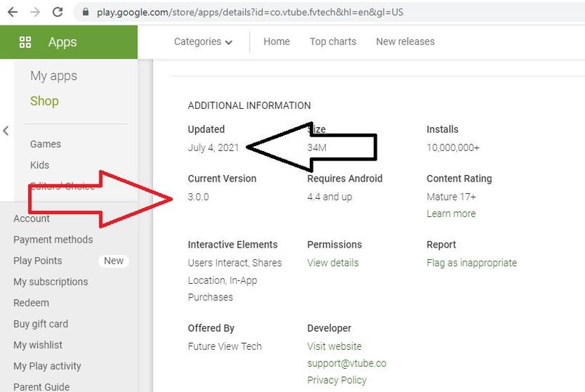585x392 pixels.
Task: Collapse the sidebar with left chevron
Action: 6,131
